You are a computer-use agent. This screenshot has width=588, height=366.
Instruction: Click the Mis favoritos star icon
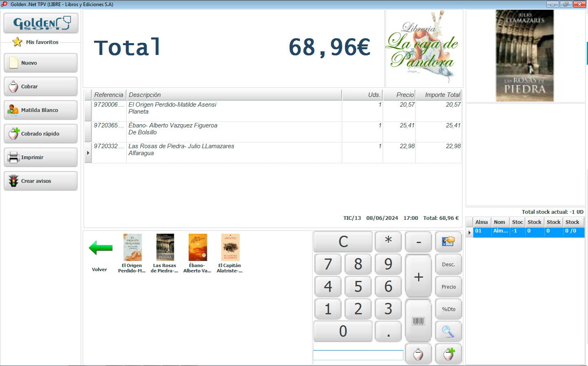[17, 42]
